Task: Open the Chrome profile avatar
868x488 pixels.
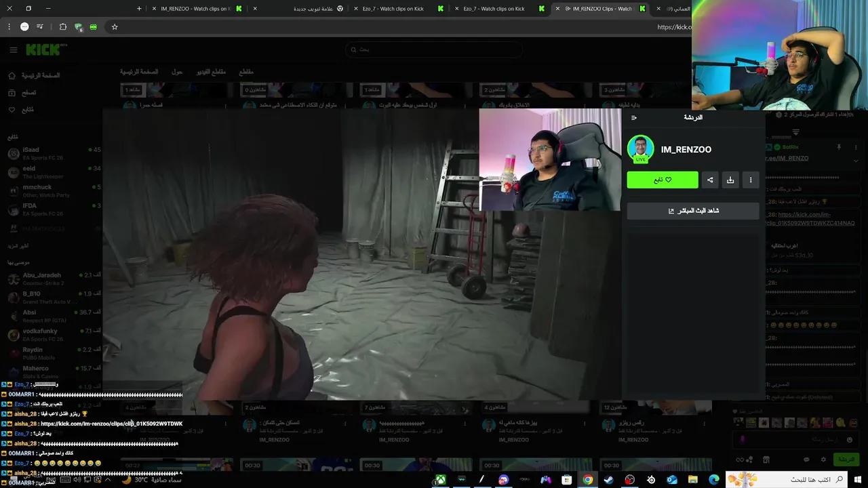Action: click(x=24, y=27)
